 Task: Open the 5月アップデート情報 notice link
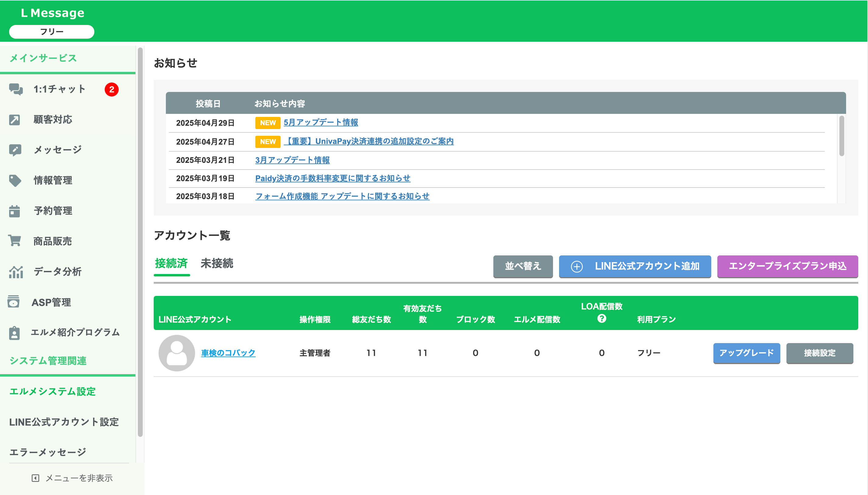coord(320,122)
